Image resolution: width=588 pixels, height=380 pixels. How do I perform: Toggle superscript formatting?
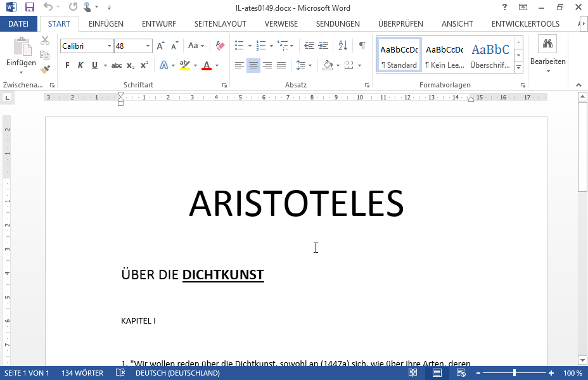[x=144, y=66]
